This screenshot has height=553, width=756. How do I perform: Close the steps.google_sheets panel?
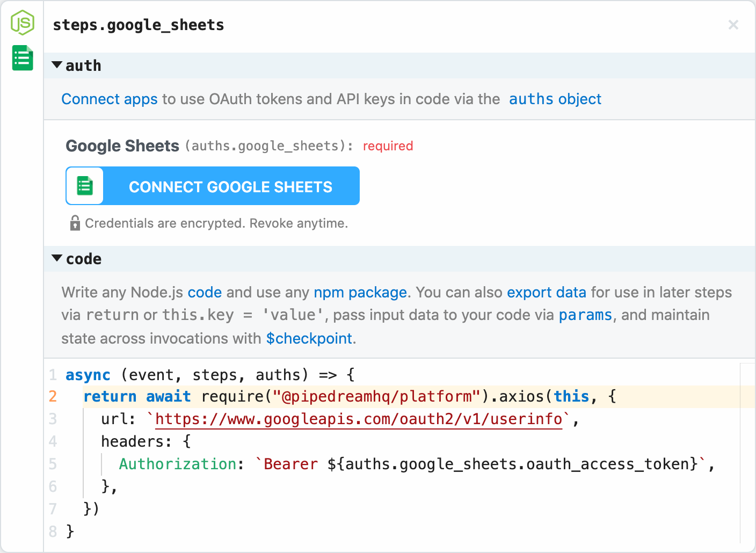pyautogui.click(x=733, y=25)
